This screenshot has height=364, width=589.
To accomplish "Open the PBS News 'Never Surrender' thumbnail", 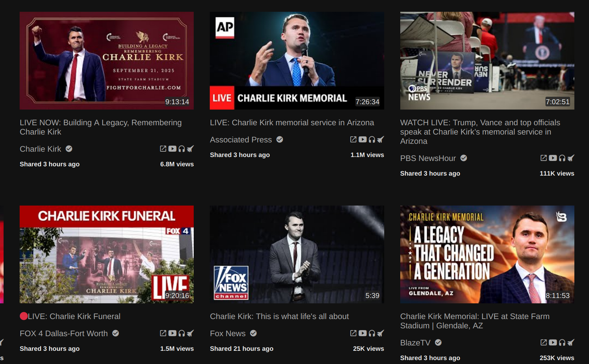I will (487, 61).
